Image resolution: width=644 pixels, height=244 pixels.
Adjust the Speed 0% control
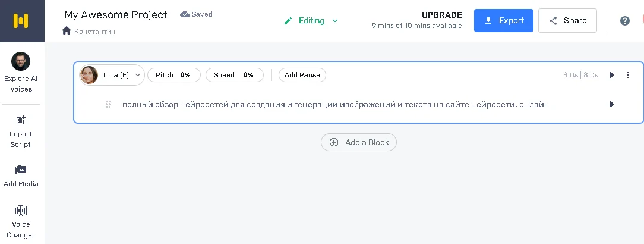pos(233,75)
